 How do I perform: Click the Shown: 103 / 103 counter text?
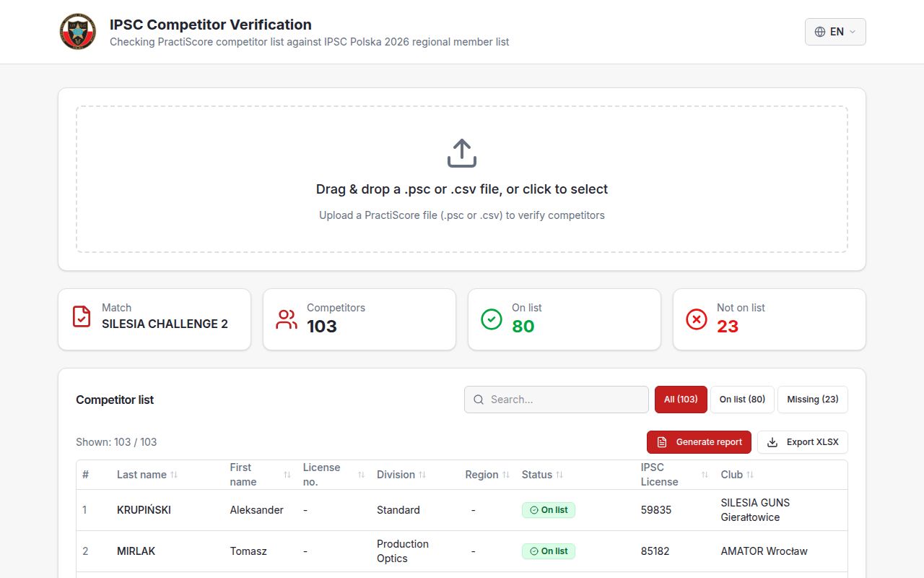pos(116,442)
